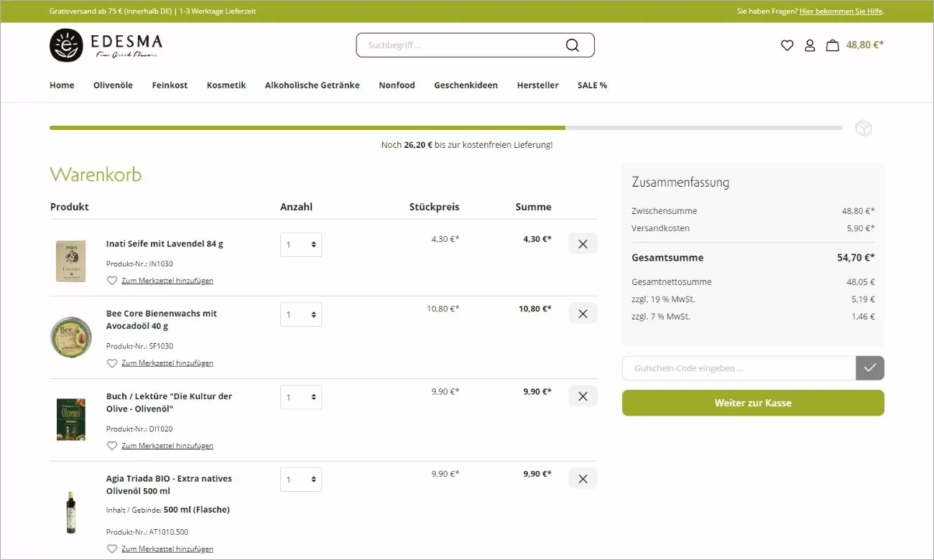Open the 'Hier bekommen Sie Hilfe' link
Image resolution: width=934 pixels, height=560 pixels.
point(842,11)
